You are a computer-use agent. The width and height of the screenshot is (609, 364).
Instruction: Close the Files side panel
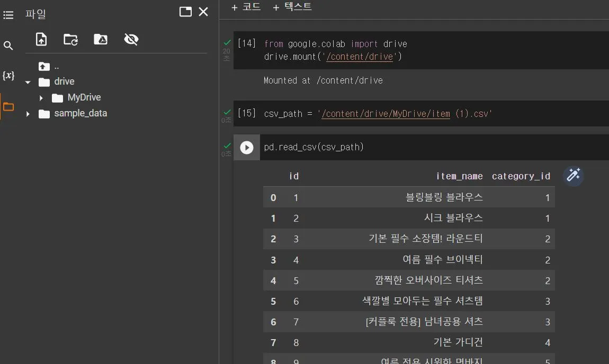(203, 12)
